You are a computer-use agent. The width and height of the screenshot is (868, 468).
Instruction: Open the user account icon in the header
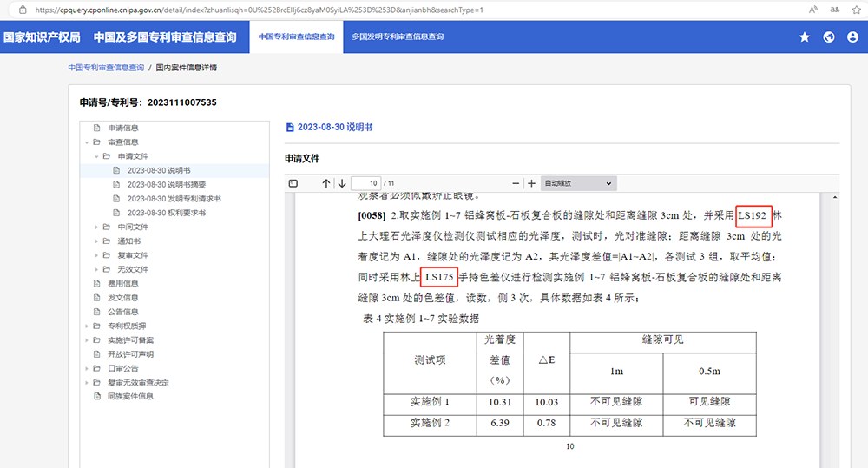(x=852, y=37)
